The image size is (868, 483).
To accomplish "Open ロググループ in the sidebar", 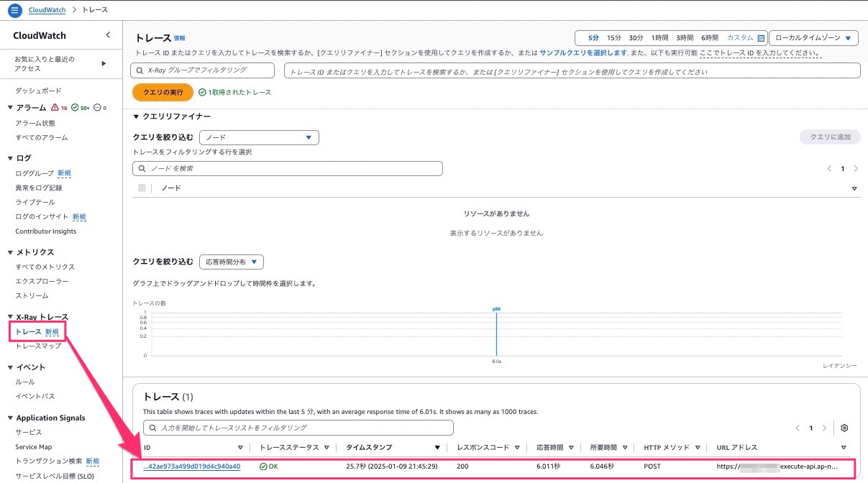I will click(x=35, y=173).
